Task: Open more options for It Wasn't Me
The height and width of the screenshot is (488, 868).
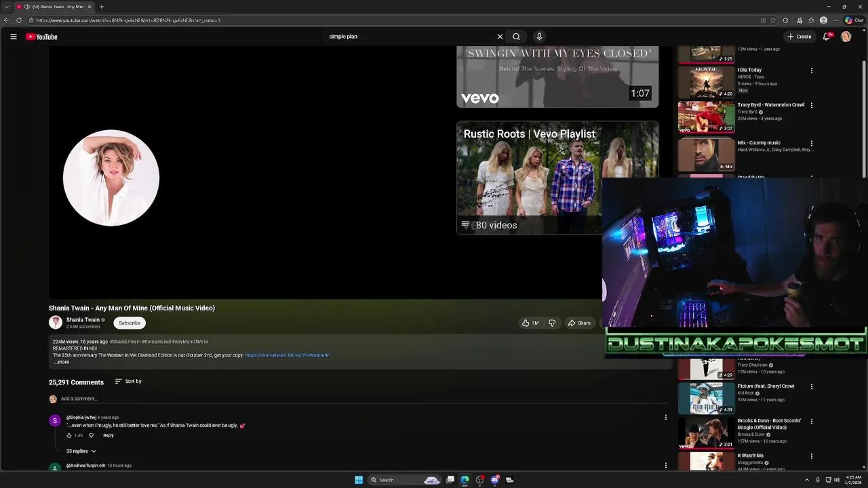Action: (x=812, y=456)
